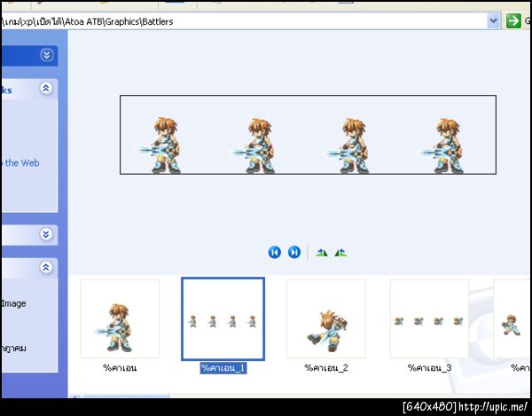Click the file name label %คาเอน
This screenshot has width=532, height=416.
[x=120, y=368]
